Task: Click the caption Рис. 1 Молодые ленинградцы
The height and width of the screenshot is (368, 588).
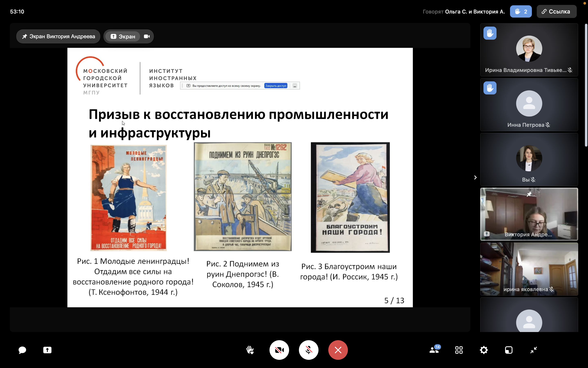Action: [x=133, y=276]
